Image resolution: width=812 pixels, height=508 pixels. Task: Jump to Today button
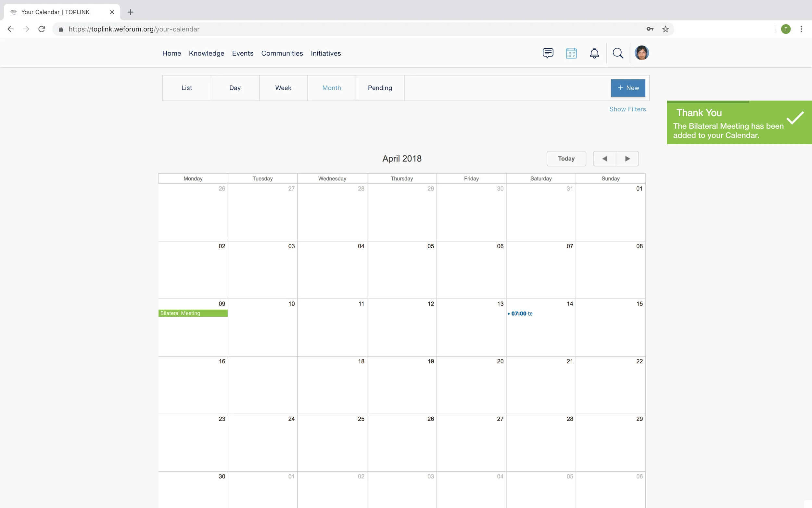566,159
